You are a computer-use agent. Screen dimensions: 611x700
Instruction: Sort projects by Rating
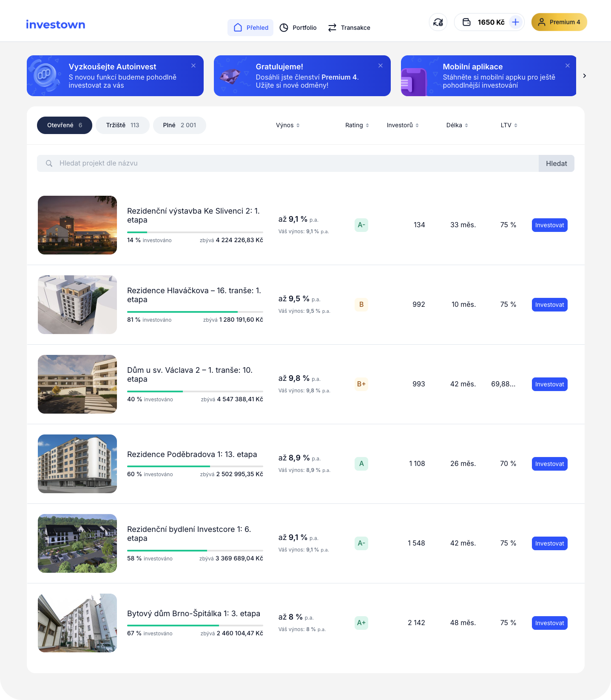357,125
